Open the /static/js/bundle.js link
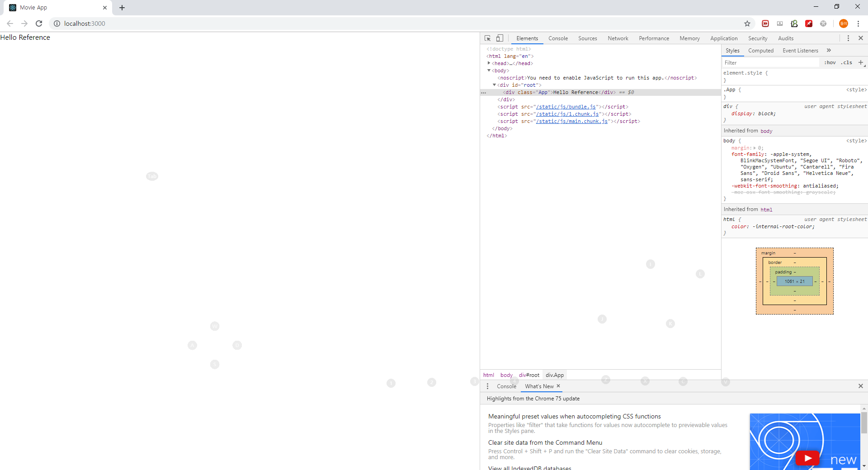The height and width of the screenshot is (470, 868). pyautogui.click(x=566, y=107)
